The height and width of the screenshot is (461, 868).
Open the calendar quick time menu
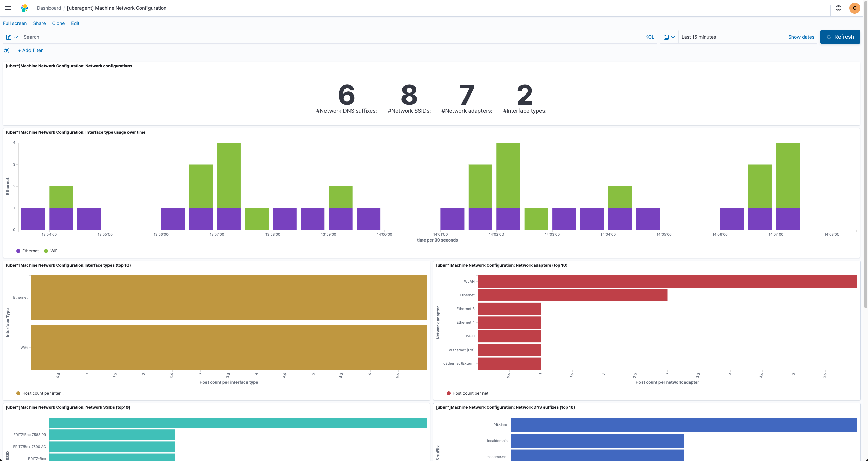(669, 37)
